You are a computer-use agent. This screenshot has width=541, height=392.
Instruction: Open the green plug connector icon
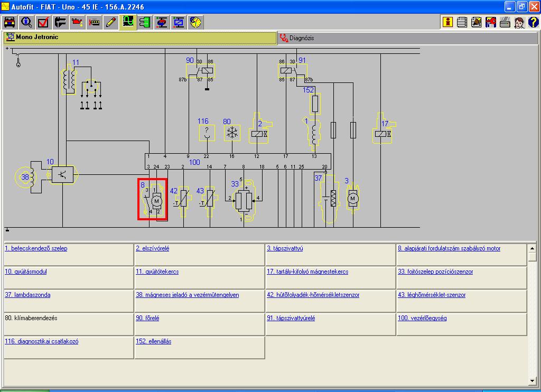145,22
